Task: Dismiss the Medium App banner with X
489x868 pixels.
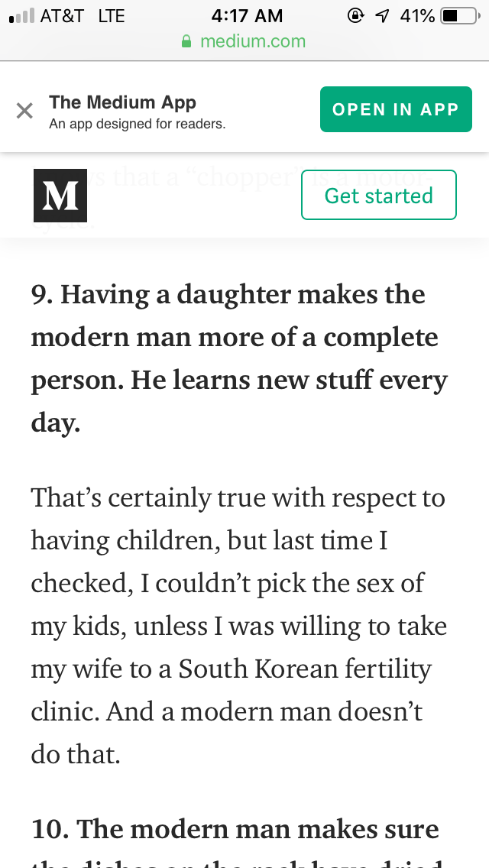Action: pyautogui.click(x=24, y=111)
